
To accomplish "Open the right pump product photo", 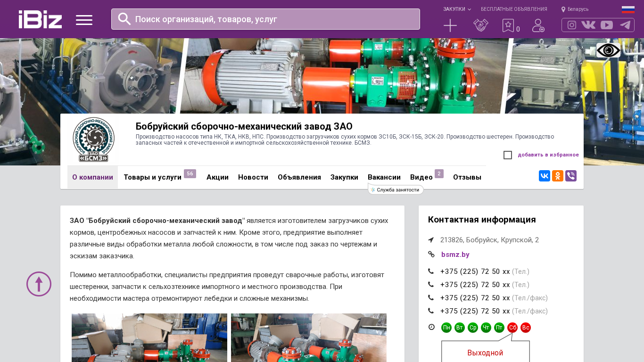I will (309, 337).
